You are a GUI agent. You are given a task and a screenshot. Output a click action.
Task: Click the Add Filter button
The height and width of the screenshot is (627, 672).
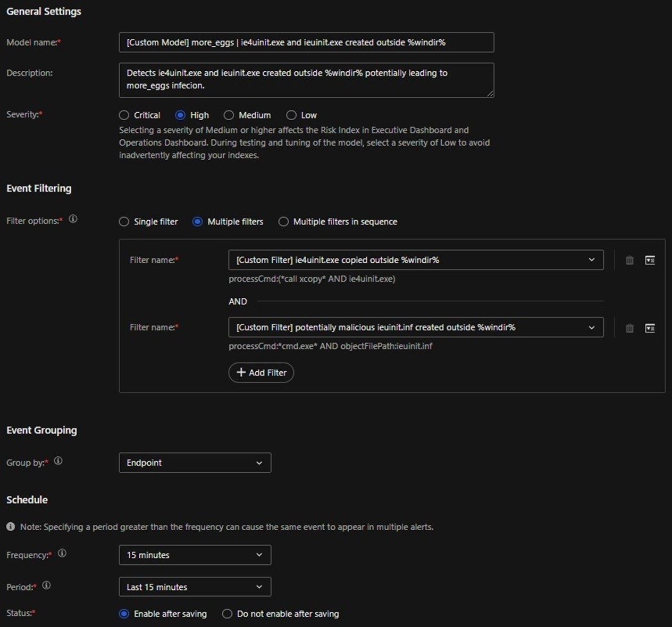point(261,373)
